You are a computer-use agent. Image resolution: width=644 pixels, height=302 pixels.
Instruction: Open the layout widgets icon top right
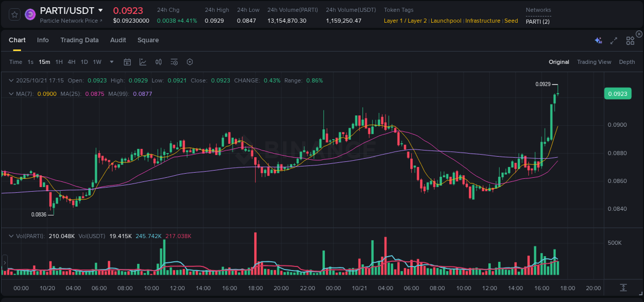click(x=630, y=40)
